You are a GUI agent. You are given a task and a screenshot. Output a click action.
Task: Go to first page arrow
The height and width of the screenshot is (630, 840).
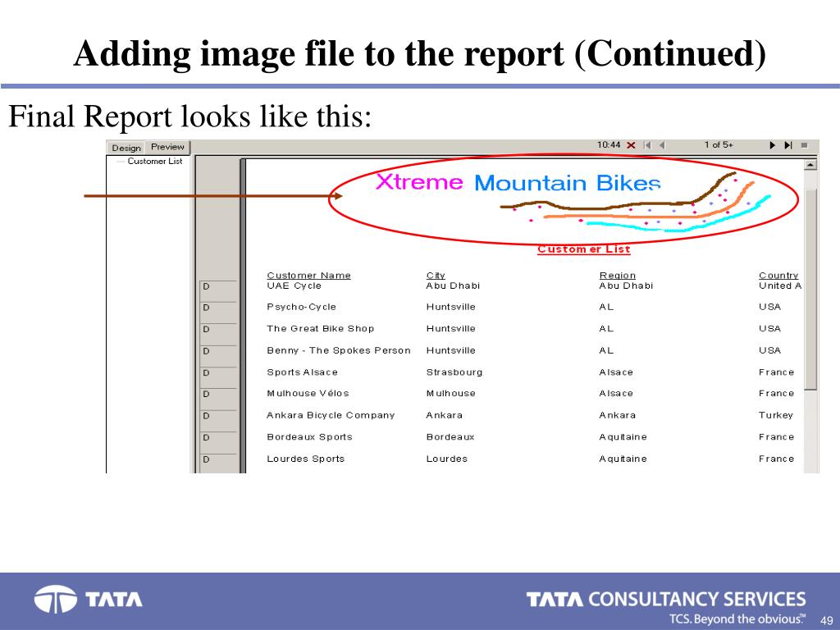(647, 145)
